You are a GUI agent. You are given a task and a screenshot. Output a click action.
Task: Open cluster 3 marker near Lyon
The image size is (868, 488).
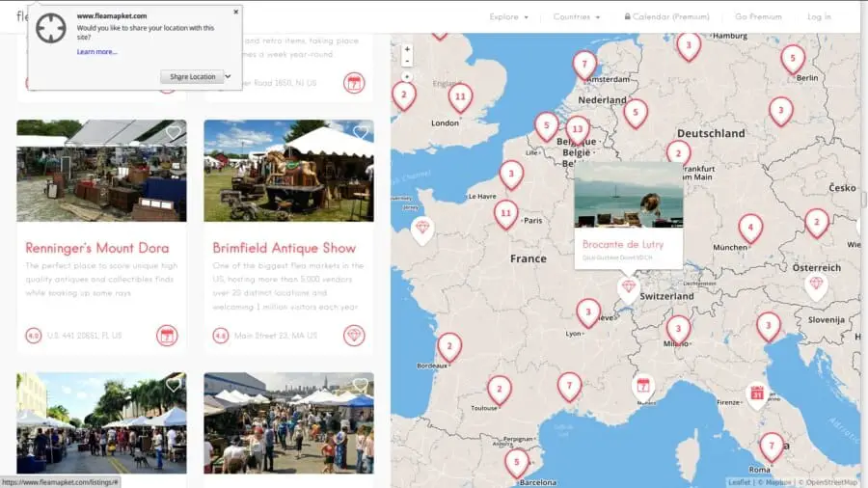[x=588, y=313]
